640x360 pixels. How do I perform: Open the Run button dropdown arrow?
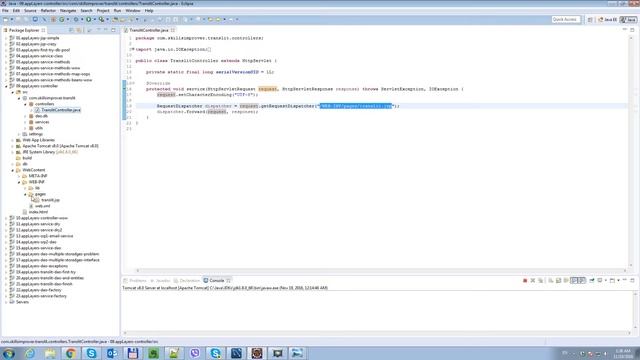(94, 19)
